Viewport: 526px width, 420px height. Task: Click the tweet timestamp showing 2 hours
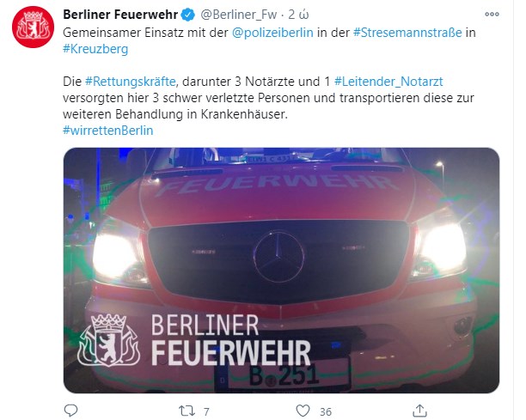point(298,15)
